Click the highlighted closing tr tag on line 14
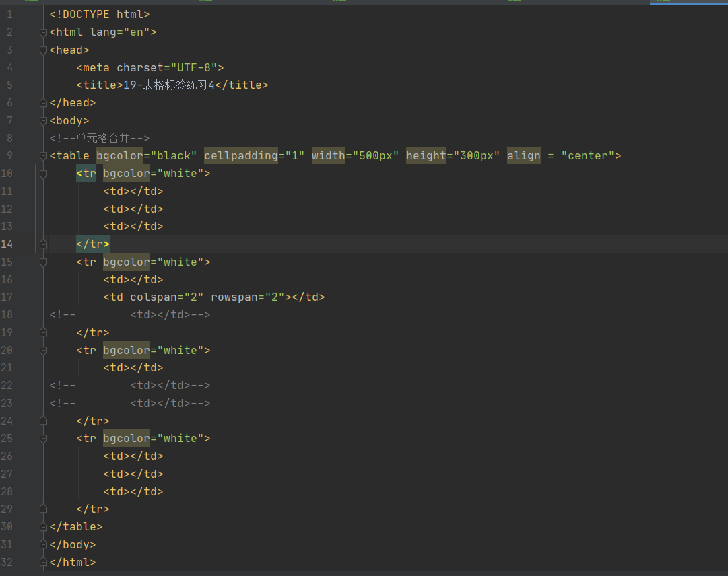 click(x=93, y=244)
